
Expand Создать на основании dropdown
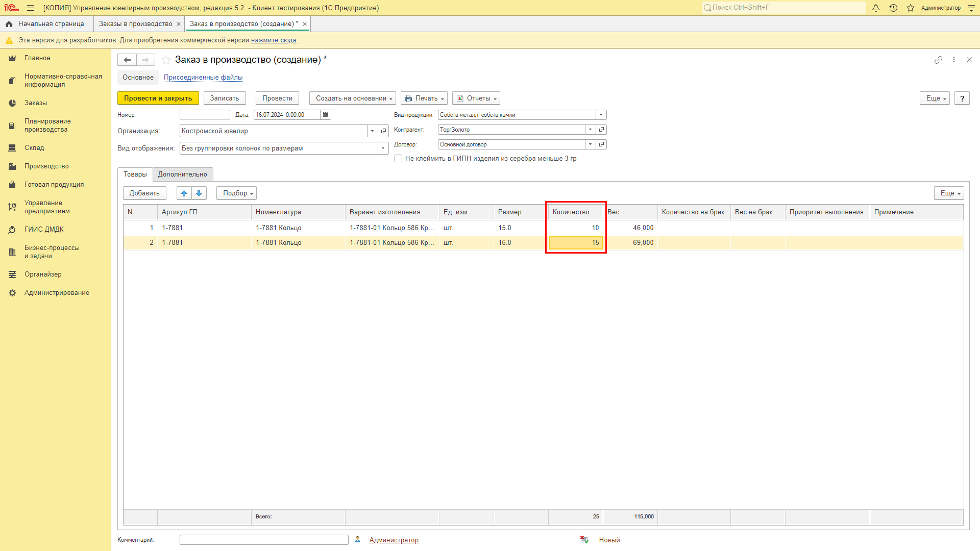click(x=353, y=98)
